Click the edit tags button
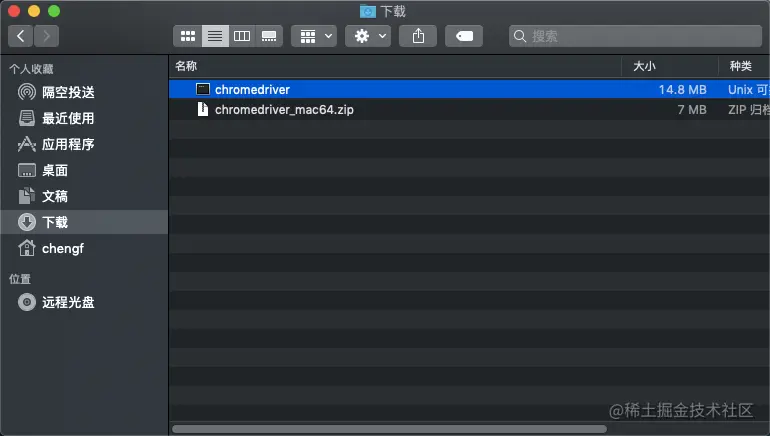This screenshot has width=770, height=436. 464,36
